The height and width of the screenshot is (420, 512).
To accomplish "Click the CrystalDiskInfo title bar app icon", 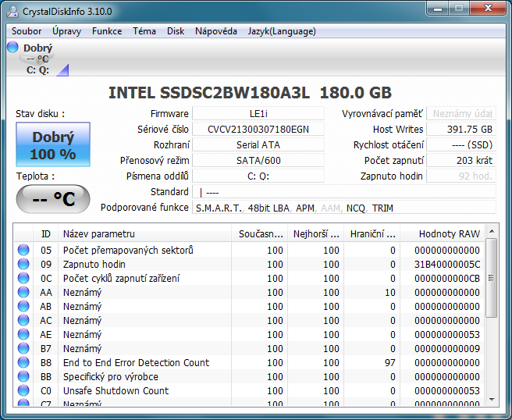I will pos(13,10).
